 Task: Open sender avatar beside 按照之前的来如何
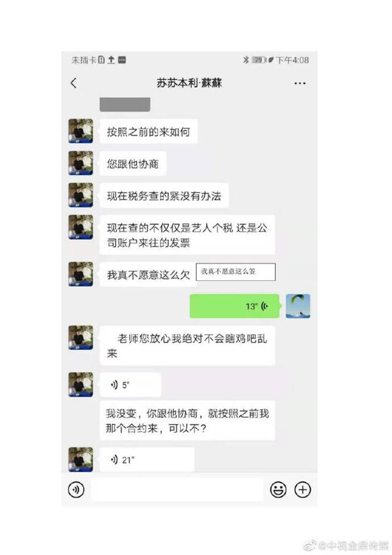(81, 131)
